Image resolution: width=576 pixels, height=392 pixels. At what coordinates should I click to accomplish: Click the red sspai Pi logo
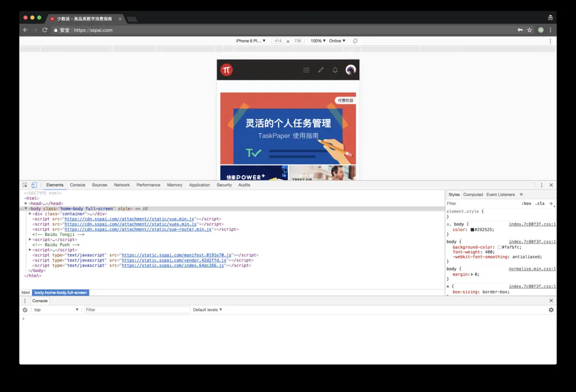click(x=227, y=70)
